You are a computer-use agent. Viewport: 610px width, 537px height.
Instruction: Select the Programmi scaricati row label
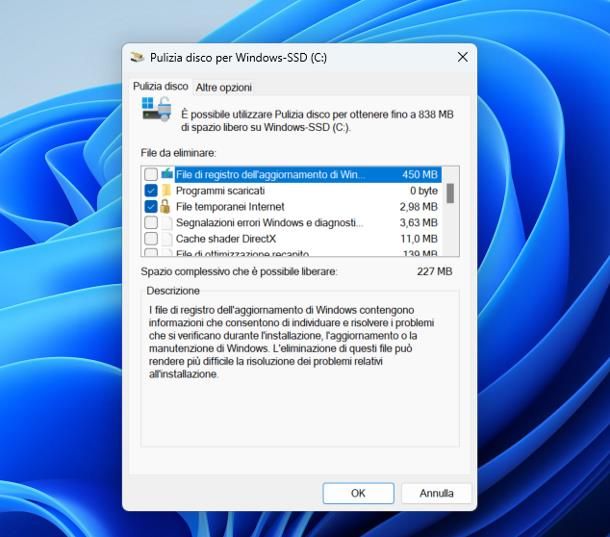[220, 191]
